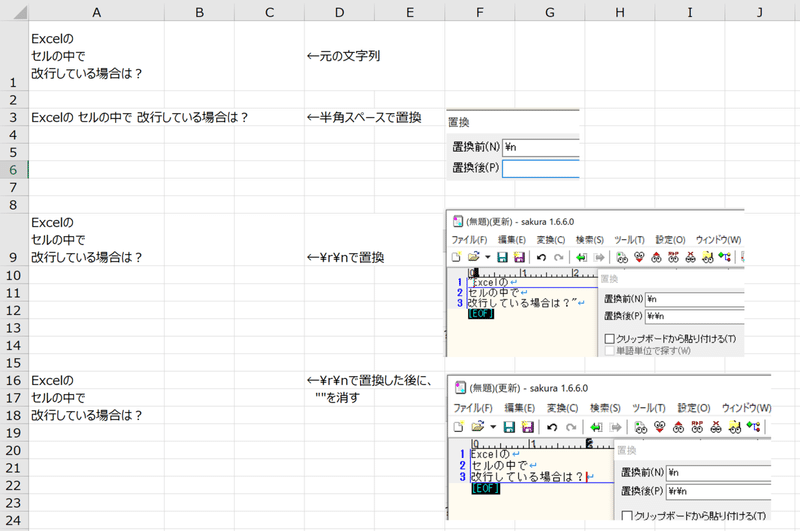Click Save As icon in sakura window beside row 9

point(519,257)
